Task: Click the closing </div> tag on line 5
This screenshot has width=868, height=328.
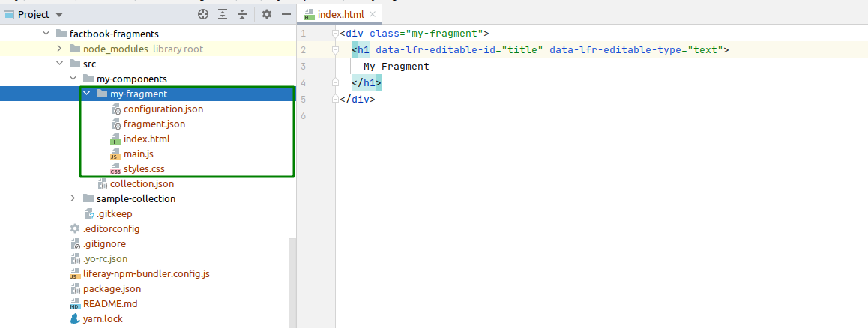Action: pyautogui.click(x=358, y=100)
